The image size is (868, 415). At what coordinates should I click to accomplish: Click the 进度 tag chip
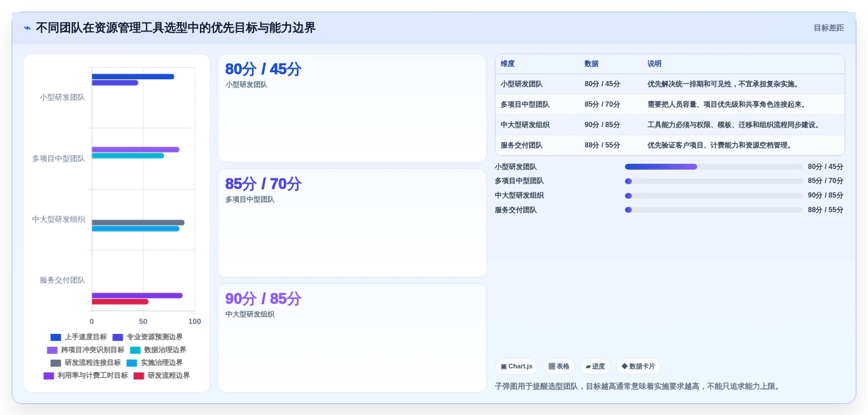coord(595,367)
